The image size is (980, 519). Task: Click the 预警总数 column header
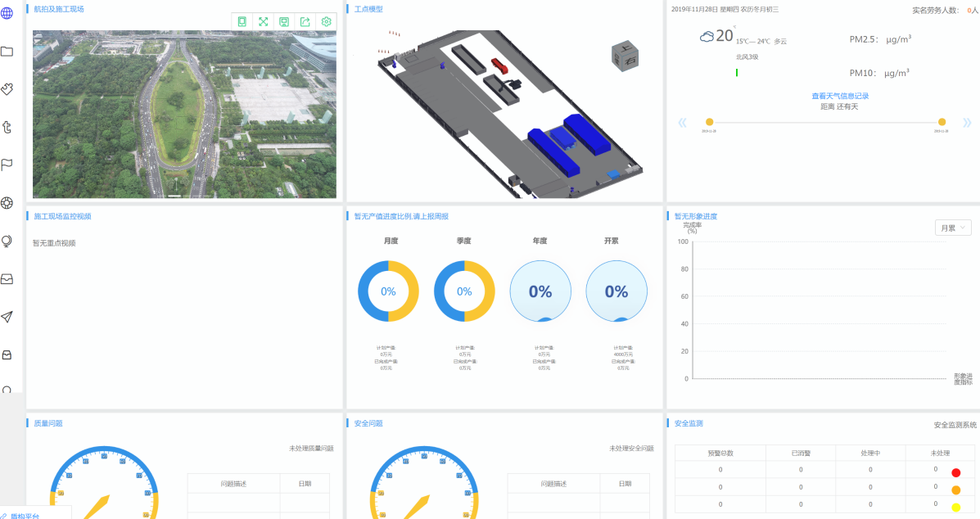click(720, 453)
